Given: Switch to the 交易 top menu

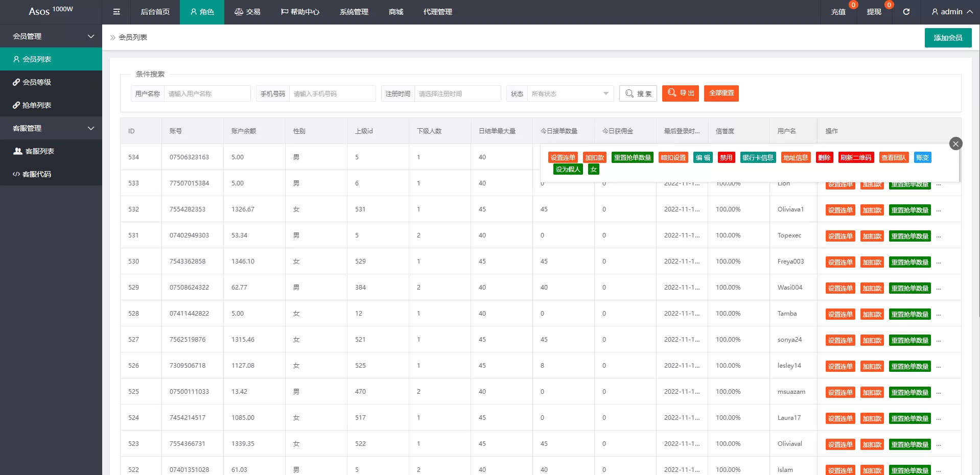Looking at the screenshot, I should click(247, 12).
